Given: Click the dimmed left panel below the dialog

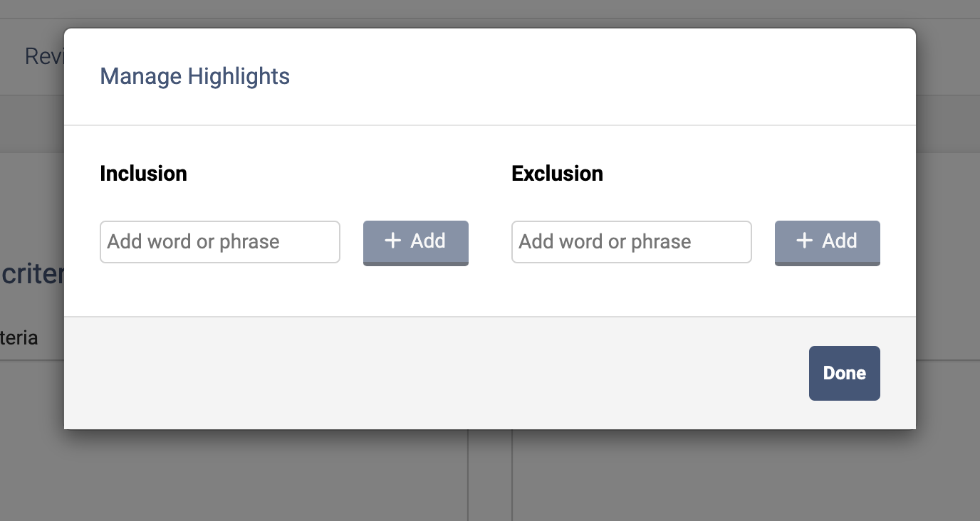Looking at the screenshot, I should 234,475.
